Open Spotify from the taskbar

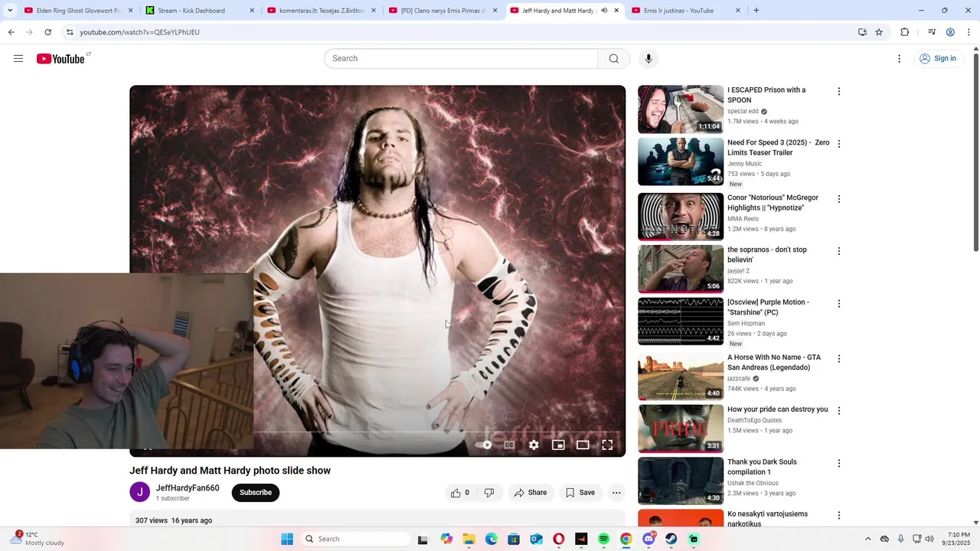point(603,539)
